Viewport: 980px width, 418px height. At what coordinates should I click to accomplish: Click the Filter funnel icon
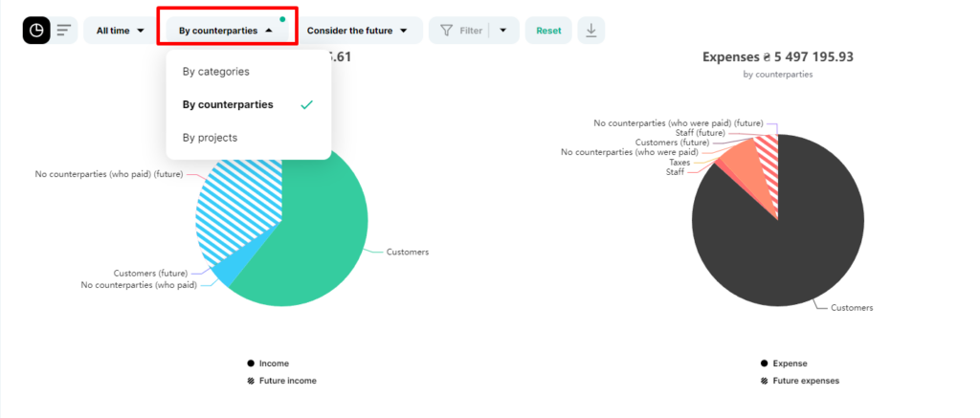446,30
